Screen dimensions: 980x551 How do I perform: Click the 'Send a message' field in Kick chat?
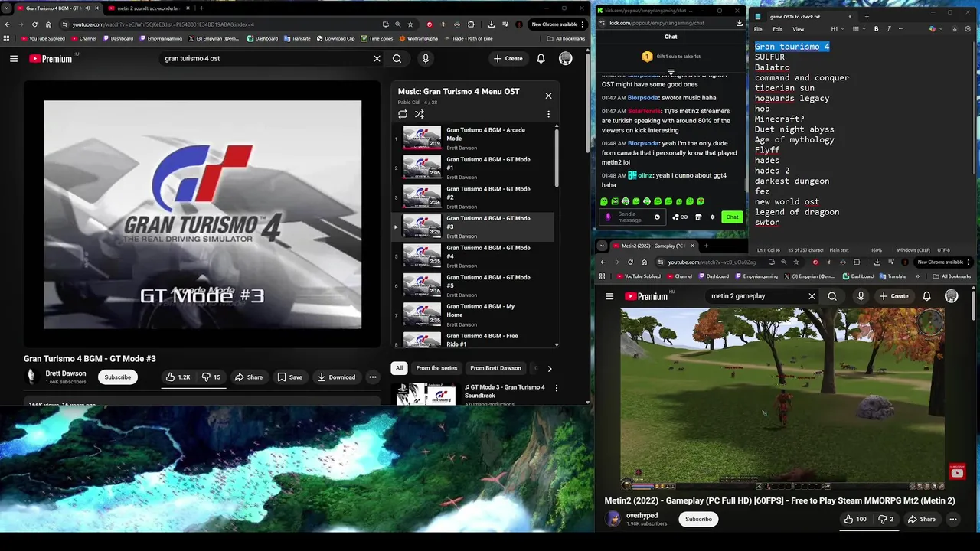[x=633, y=217]
